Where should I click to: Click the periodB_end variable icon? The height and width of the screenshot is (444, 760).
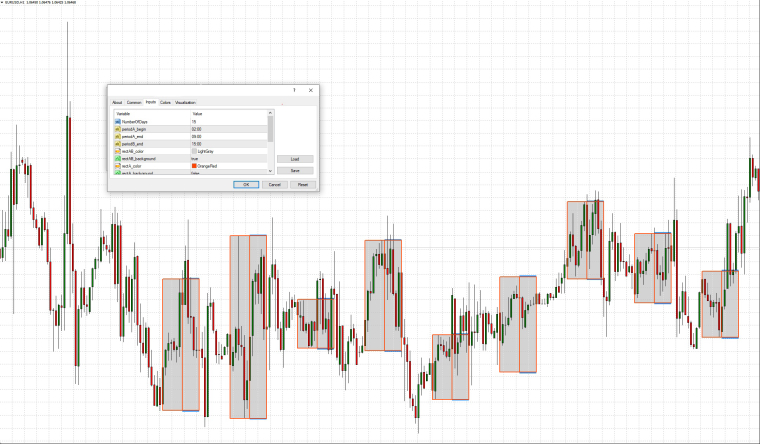tap(117, 144)
